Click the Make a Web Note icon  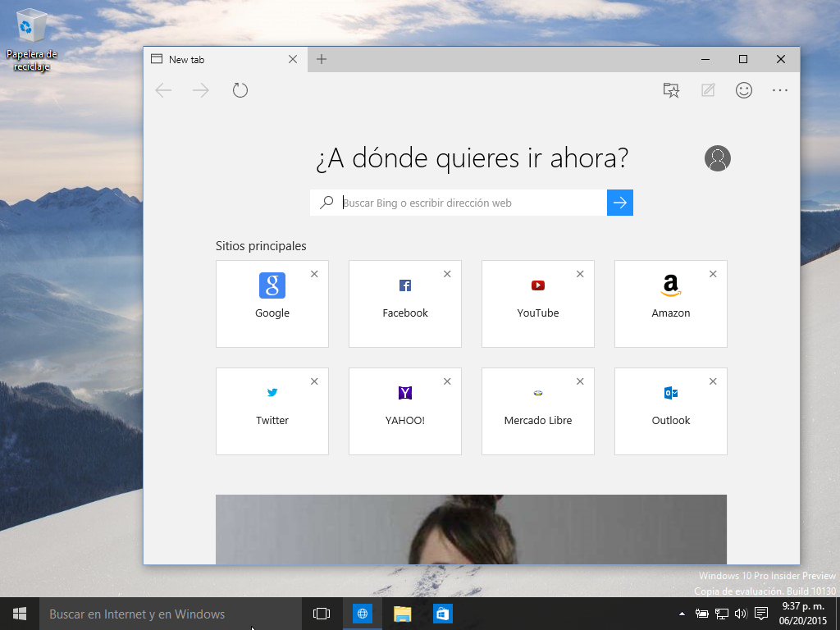pyautogui.click(x=707, y=90)
